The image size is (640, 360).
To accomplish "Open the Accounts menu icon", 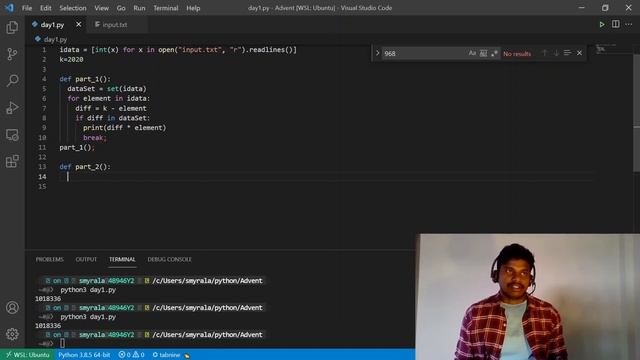I will click(12, 307).
